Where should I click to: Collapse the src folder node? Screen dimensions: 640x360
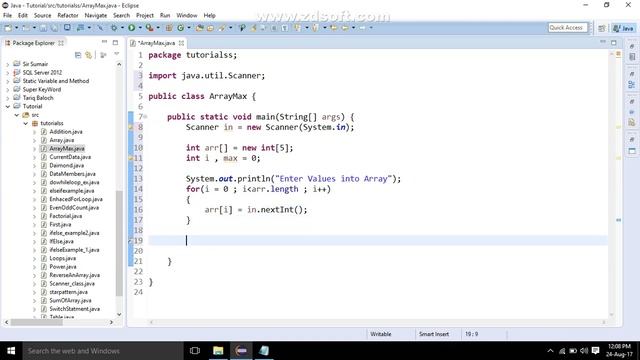pos(17,115)
